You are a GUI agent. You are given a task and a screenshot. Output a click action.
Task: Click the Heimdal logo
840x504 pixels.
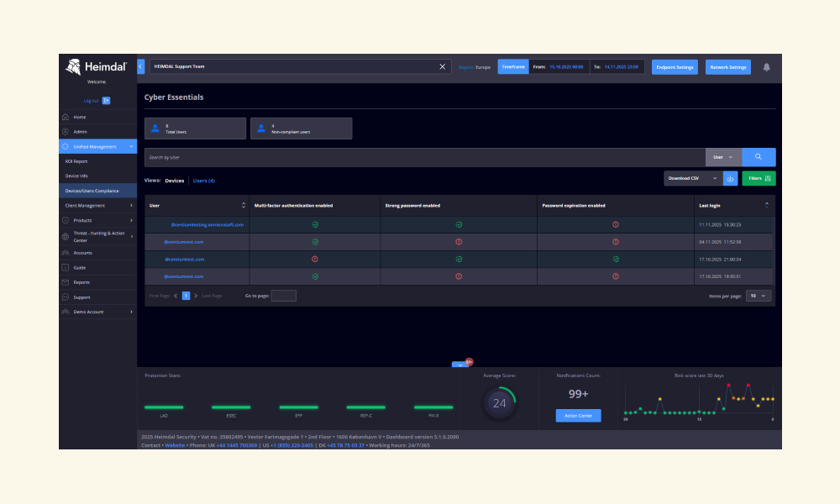coord(96,67)
